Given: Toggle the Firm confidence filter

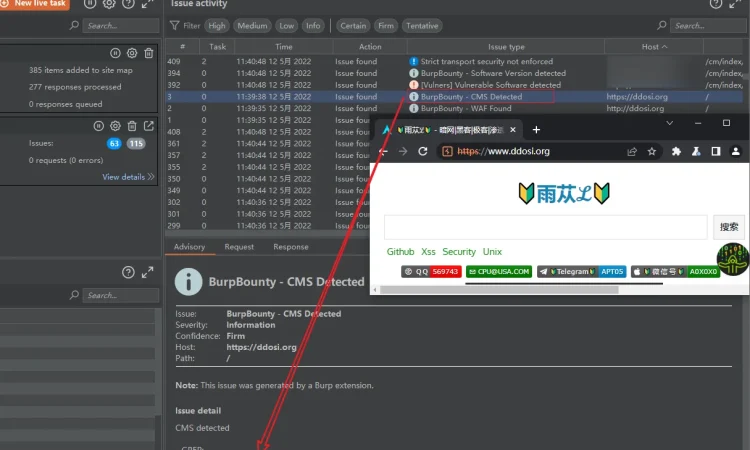Looking at the screenshot, I should pos(386,26).
